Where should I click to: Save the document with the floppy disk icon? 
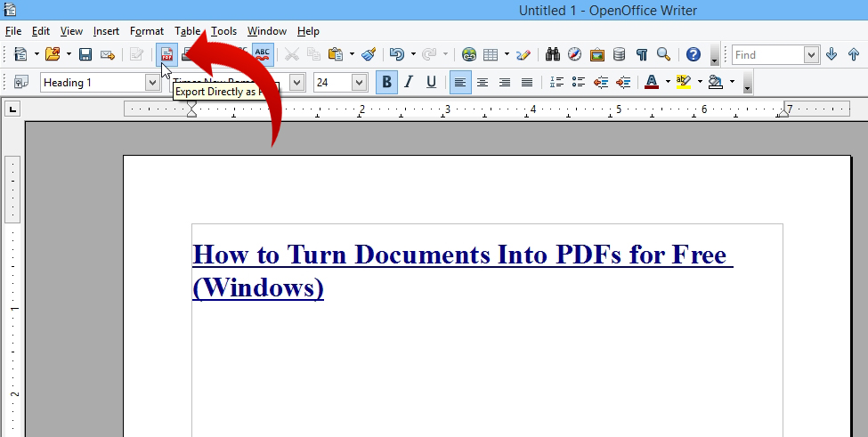click(x=85, y=54)
